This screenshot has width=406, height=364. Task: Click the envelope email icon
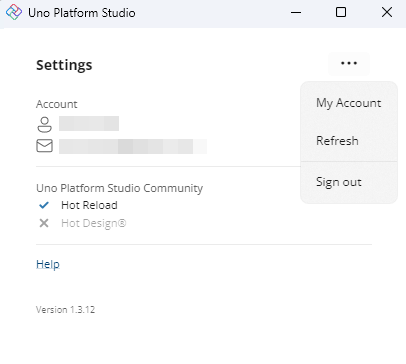pos(44,146)
